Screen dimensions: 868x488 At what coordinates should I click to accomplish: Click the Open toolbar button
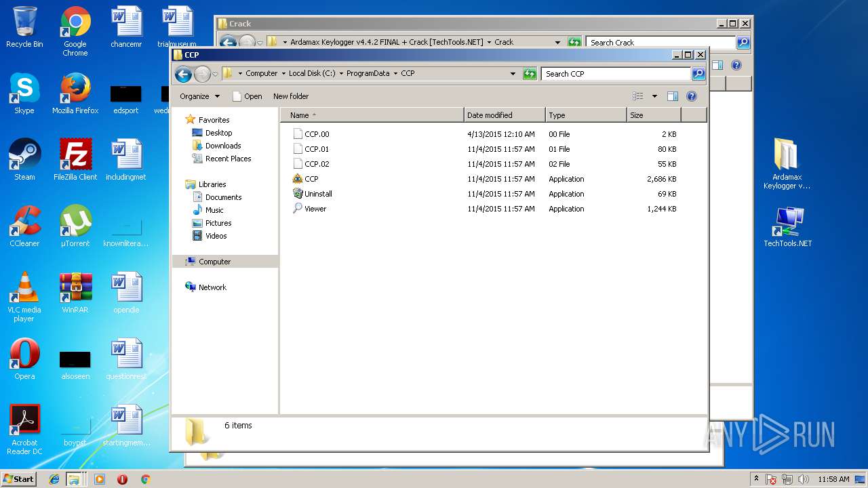pyautogui.click(x=247, y=96)
